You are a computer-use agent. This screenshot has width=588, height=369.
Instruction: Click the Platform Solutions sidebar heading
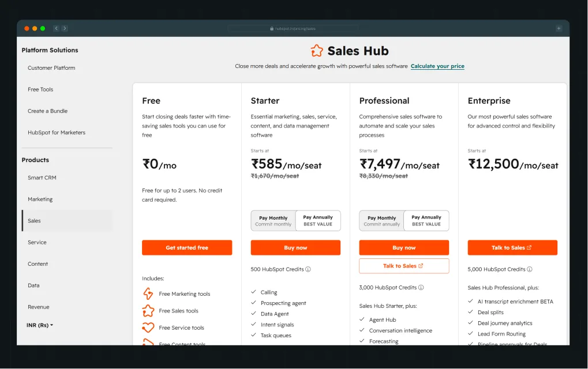(50, 50)
